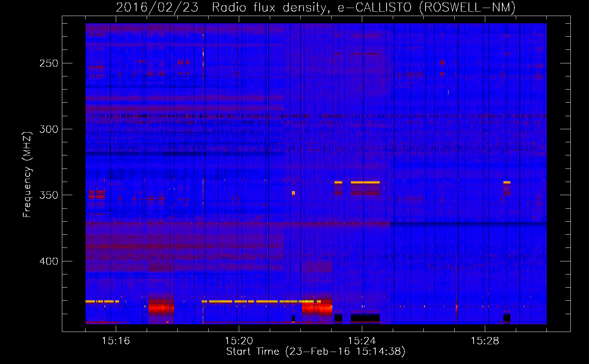The width and height of the screenshot is (589, 364).
Task: Click the plot title 'Radio flux density, e-CALLISTO (ROSWELL-NM)'
Action: (x=364, y=7)
